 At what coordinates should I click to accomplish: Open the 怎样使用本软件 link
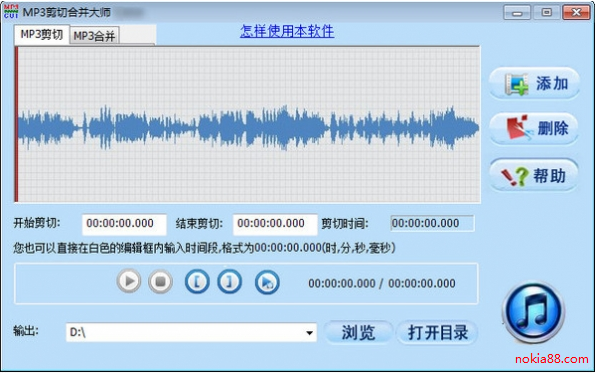click(x=287, y=31)
